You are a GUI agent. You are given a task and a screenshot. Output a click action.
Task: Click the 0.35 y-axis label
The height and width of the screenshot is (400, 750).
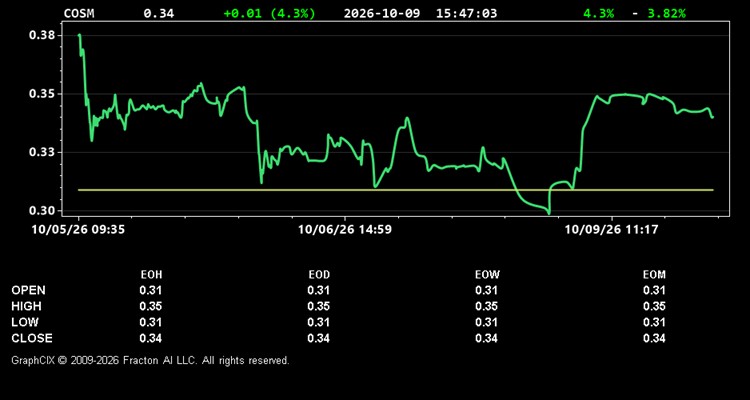pos(43,94)
